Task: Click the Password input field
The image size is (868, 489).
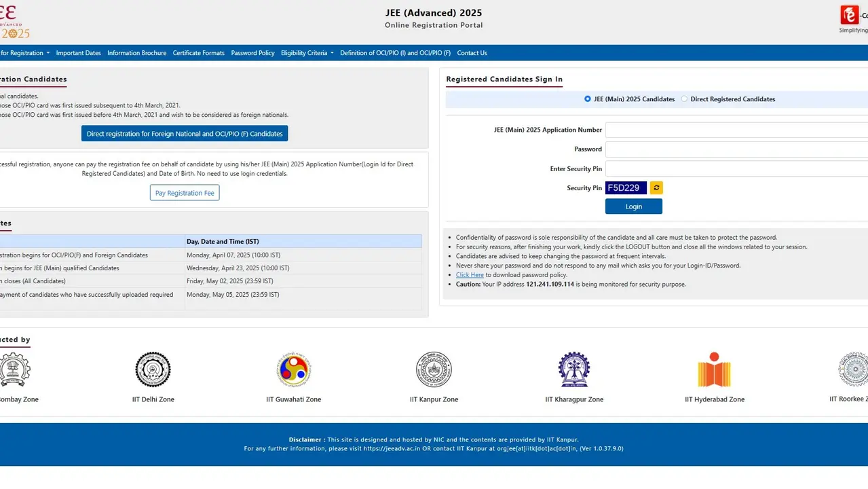Action: point(733,149)
